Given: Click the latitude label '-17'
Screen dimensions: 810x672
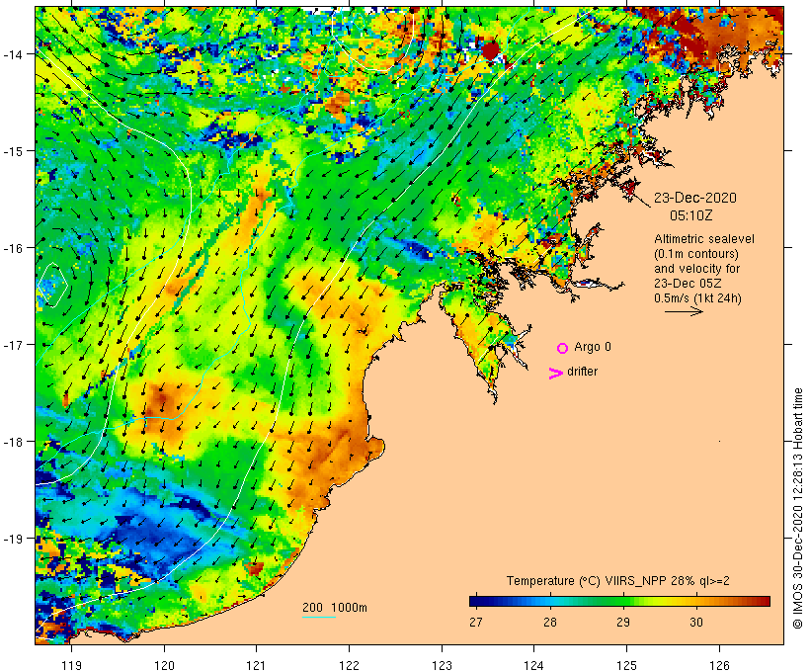Looking at the screenshot, I should (13, 344).
